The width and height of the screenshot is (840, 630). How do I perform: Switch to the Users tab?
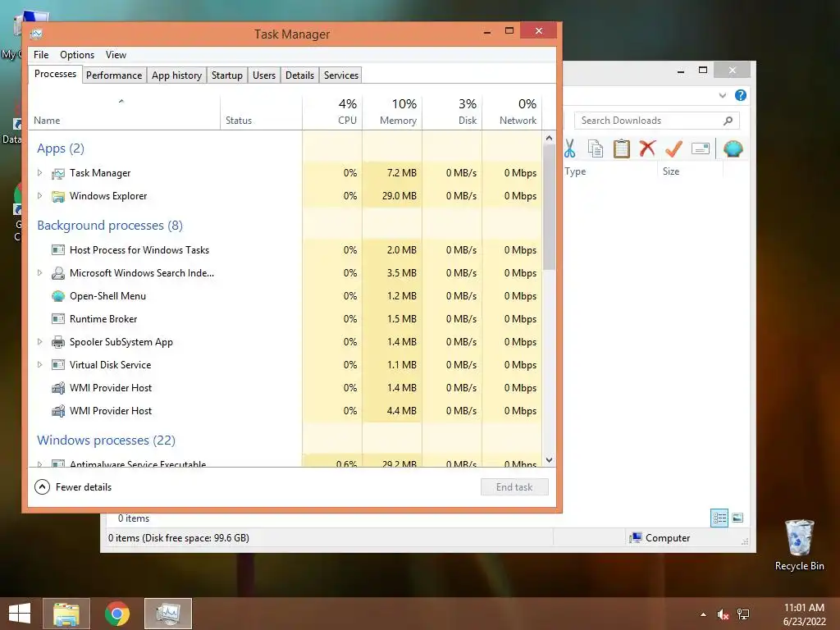(264, 75)
